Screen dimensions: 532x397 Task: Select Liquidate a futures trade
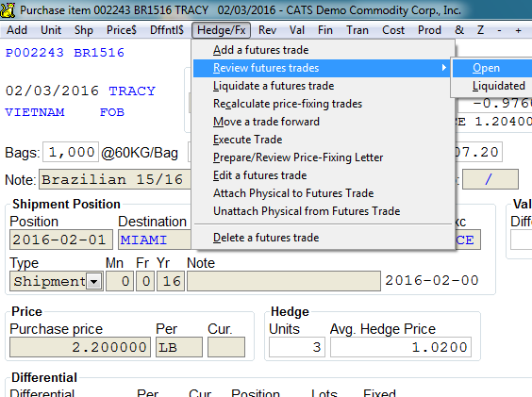pyautogui.click(x=322, y=86)
